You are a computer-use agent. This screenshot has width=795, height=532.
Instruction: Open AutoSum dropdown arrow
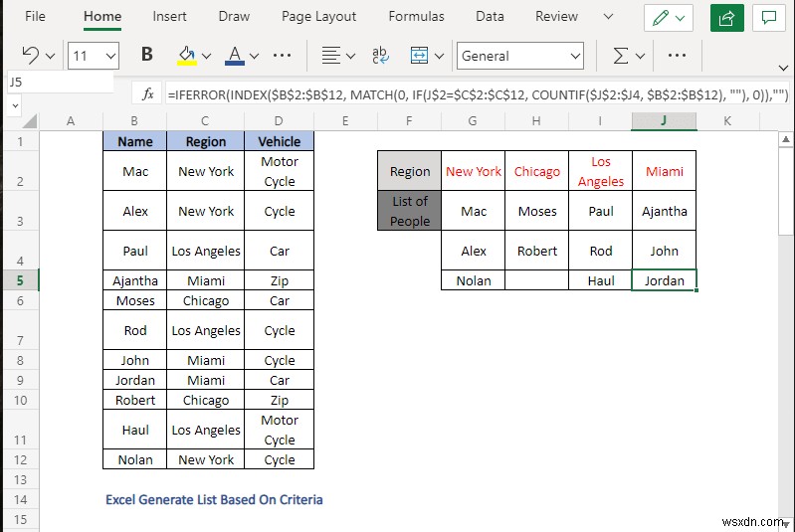coord(641,56)
